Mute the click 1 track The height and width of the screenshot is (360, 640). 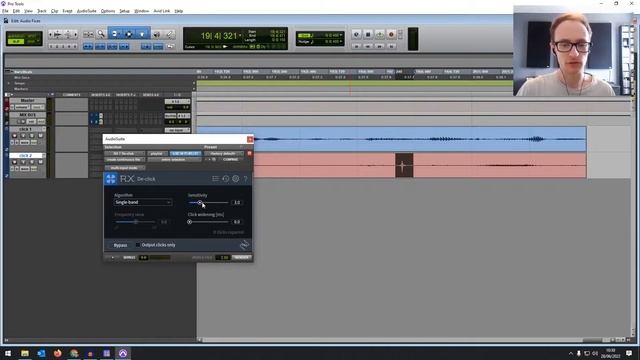pyautogui.click(x=40, y=136)
